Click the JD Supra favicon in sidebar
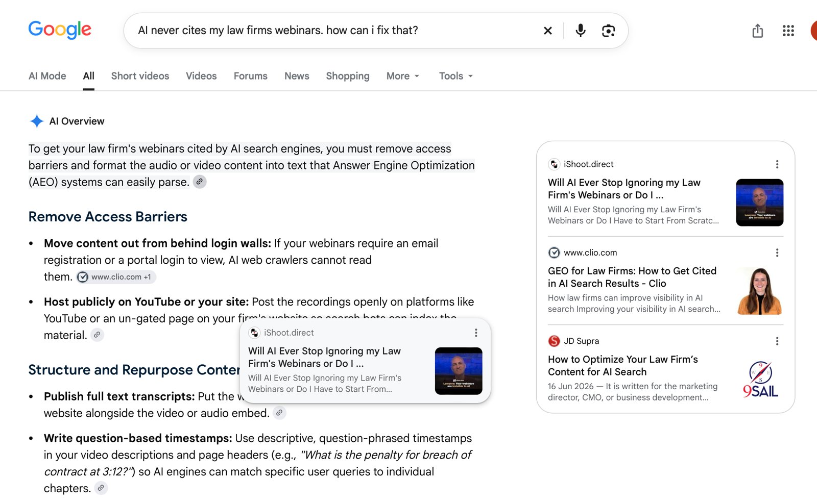This screenshot has width=817, height=504. (554, 341)
